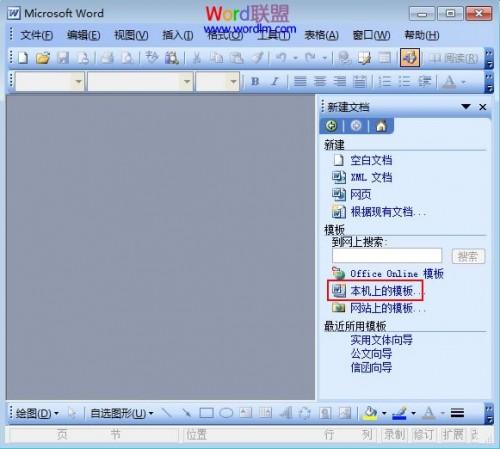Toggle Numbering list button
The width and height of the screenshot is (500, 449).
coord(385,81)
